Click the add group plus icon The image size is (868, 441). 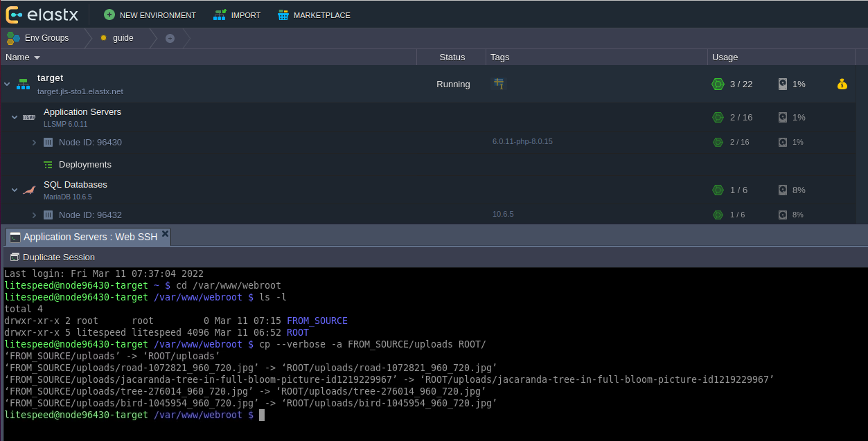point(170,38)
